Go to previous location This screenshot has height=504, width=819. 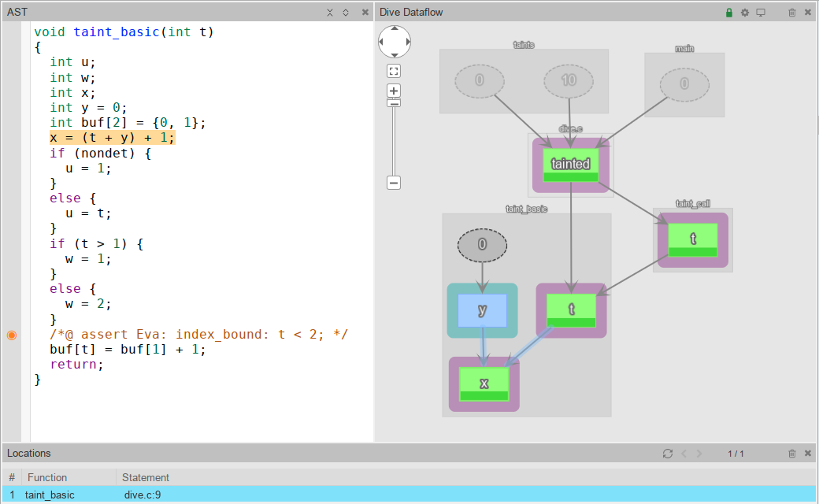coord(684,454)
